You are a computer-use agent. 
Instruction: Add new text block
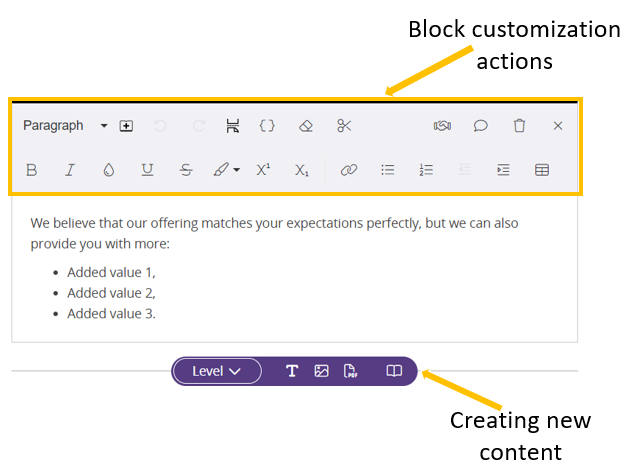click(x=292, y=371)
